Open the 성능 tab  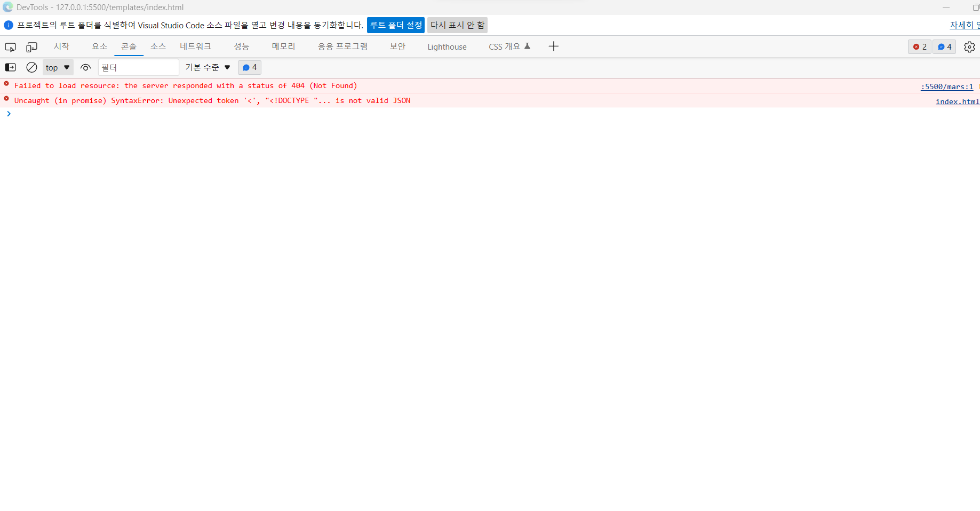pos(241,46)
